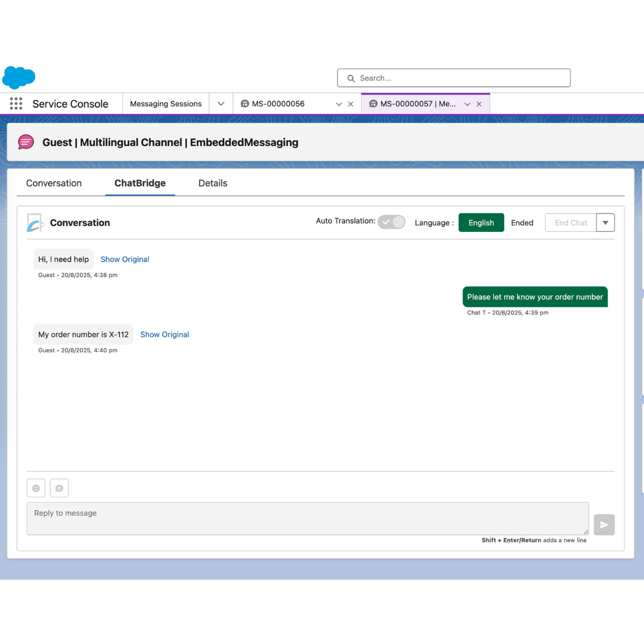Image resolution: width=644 pixels, height=644 pixels.
Task: Close the MS-00000056 tab
Action: click(x=350, y=104)
